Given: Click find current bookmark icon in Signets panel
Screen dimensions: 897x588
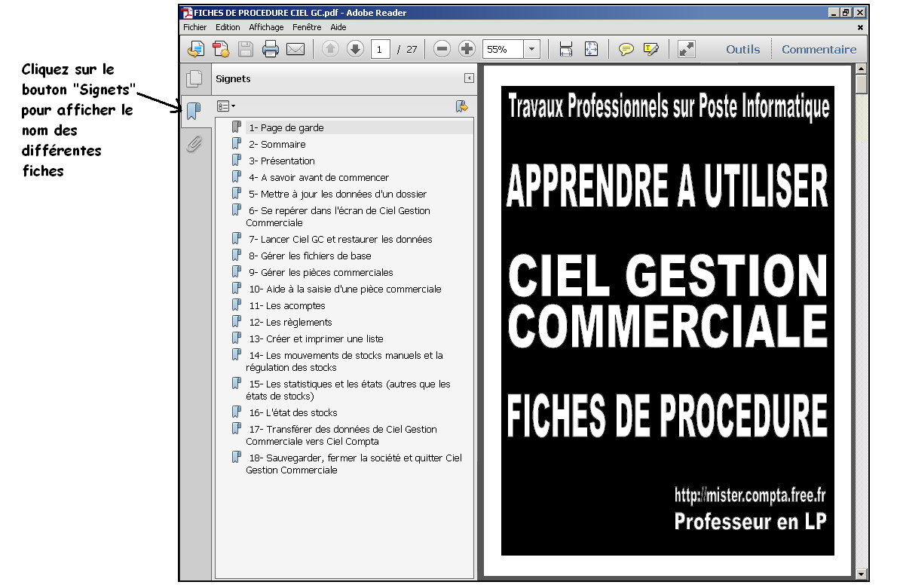Looking at the screenshot, I should 461,106.
